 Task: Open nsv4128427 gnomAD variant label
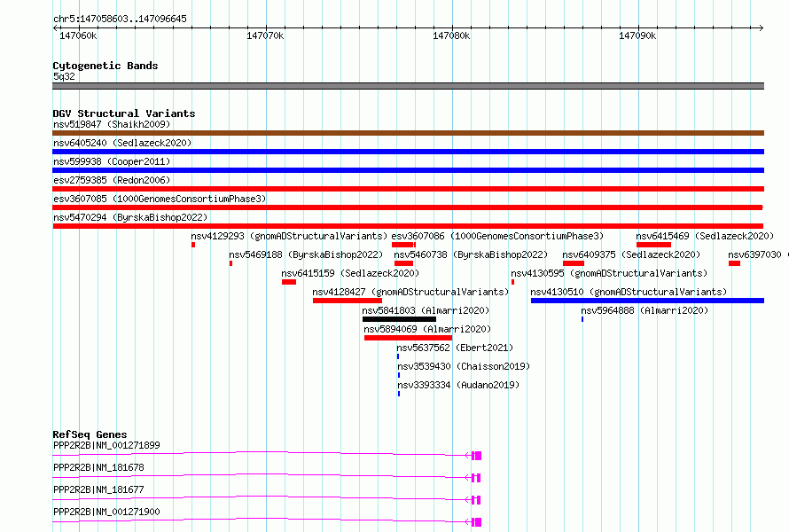(x=410, y=292)
